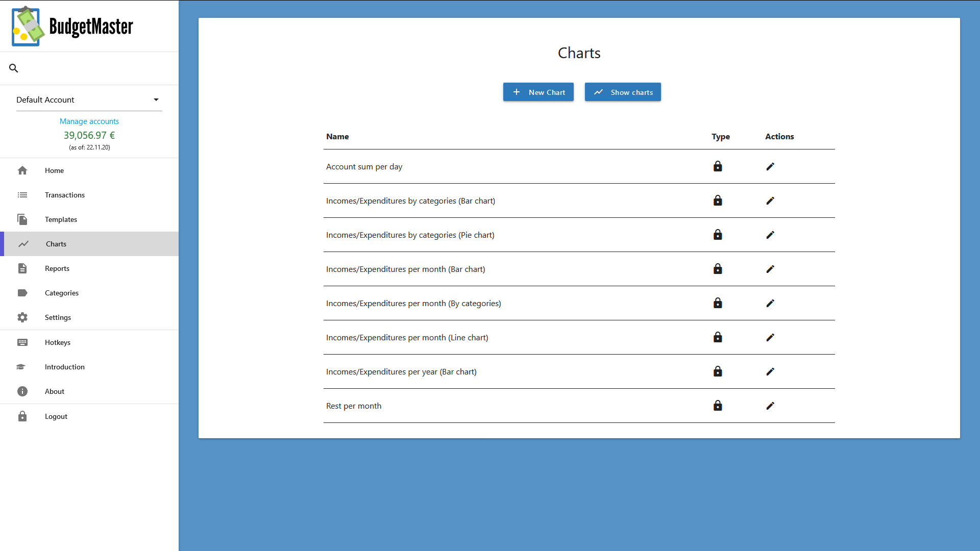Click 'Incomes/Expenditures per year (Bar chart)' name
This screenshot has height=551, width=980.
pyautogui.click(x=401, y=372)
